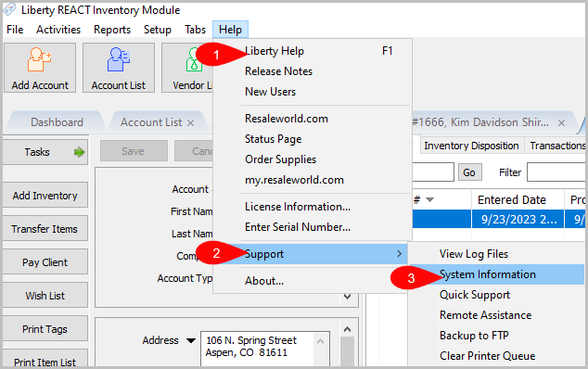Screen dimensions: 588x369
Task: Select License Information menu entry
Action: (313, 207)
